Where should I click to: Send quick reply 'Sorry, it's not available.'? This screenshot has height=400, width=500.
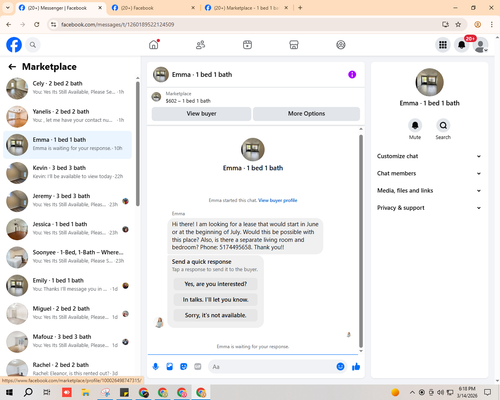click(216, 315)
